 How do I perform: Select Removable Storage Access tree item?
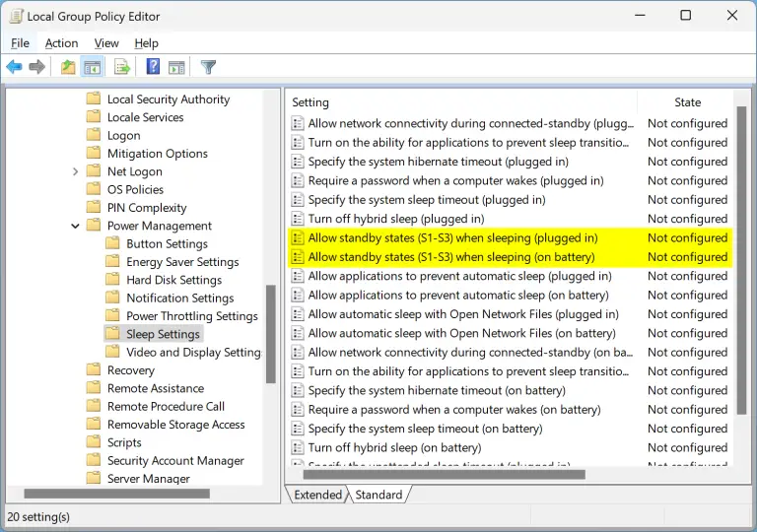[175, 425]
